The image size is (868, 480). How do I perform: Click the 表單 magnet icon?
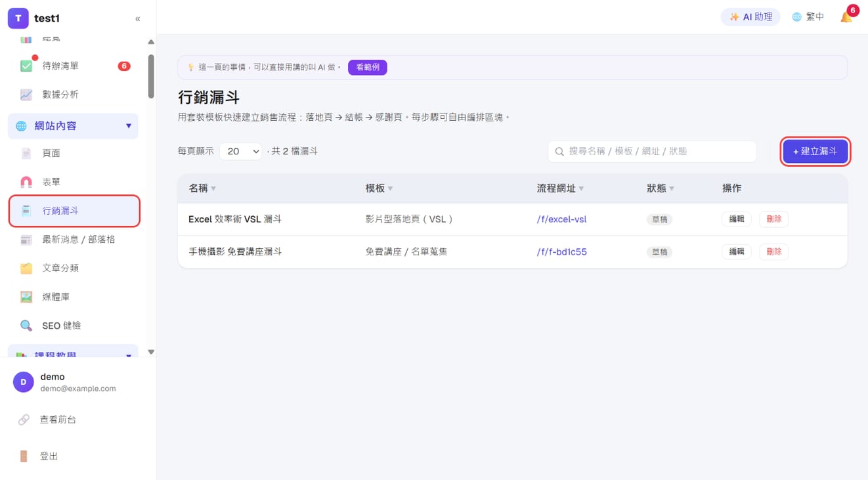26,182
